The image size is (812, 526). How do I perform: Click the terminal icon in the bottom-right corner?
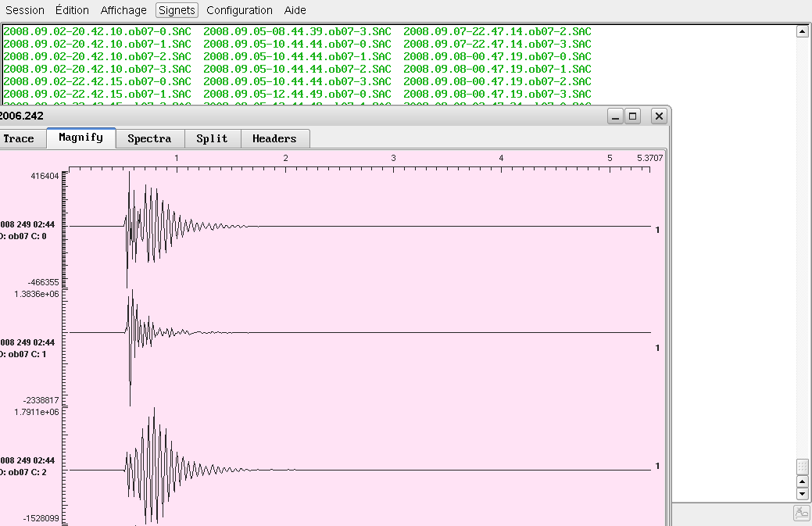802,513
